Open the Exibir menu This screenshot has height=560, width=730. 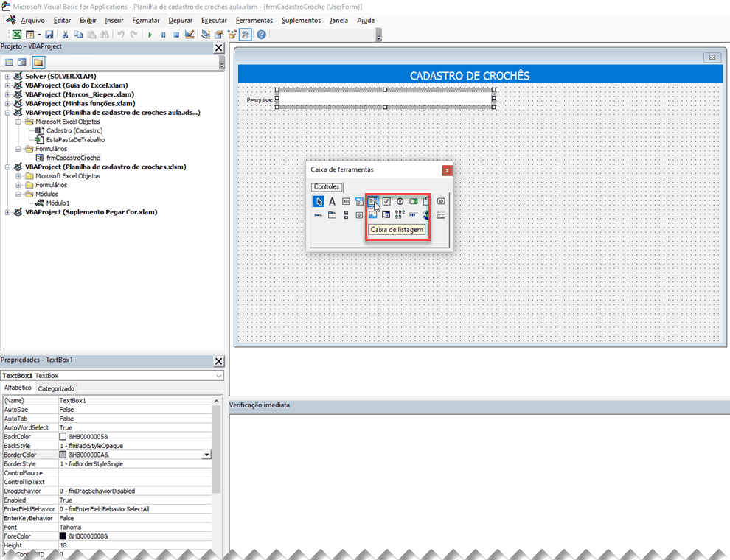88,20
